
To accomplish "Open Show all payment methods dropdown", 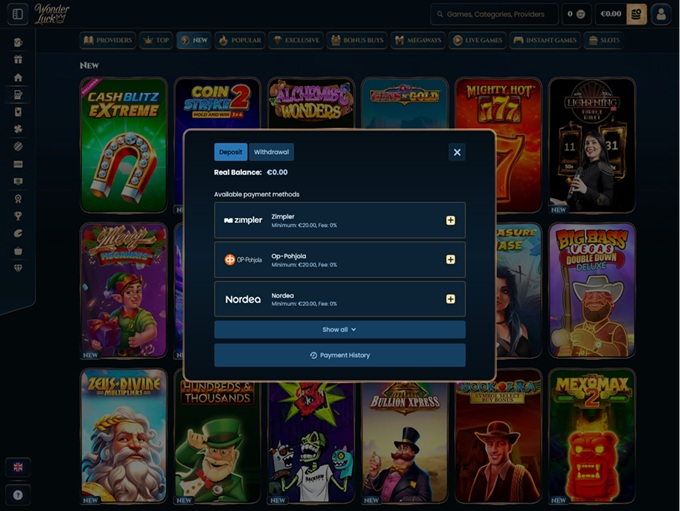I will (x=339, y=329).
